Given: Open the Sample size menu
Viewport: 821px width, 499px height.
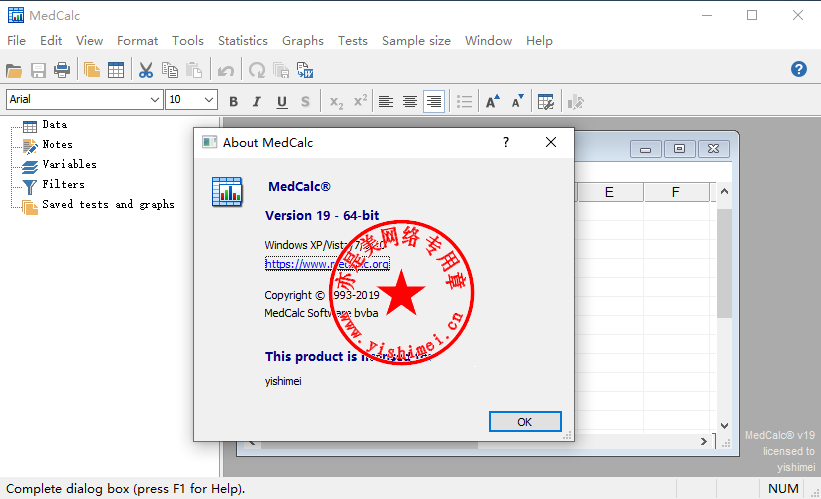Looking at the screenshot, I should [x=416, y=41].
